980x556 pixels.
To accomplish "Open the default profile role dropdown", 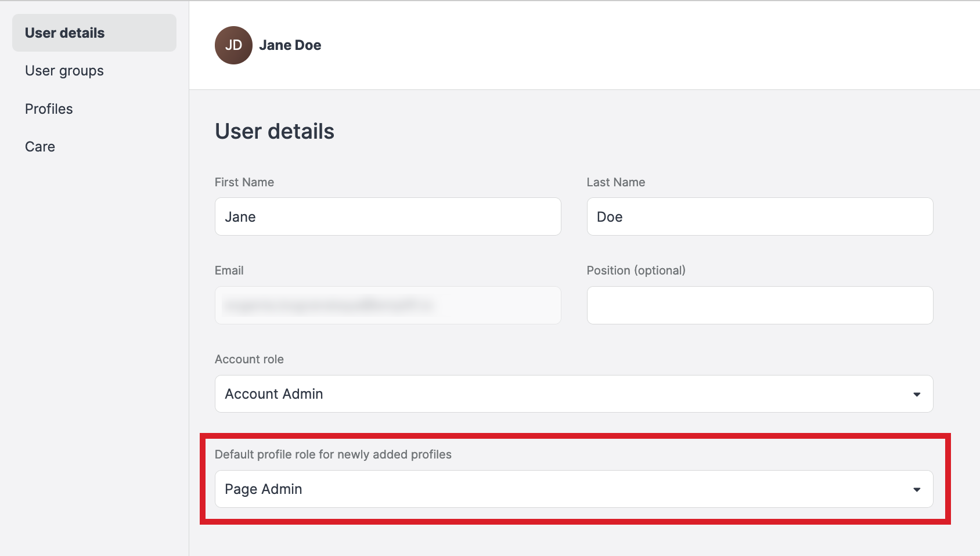I will pyautogui.click(x=574, y=489).
